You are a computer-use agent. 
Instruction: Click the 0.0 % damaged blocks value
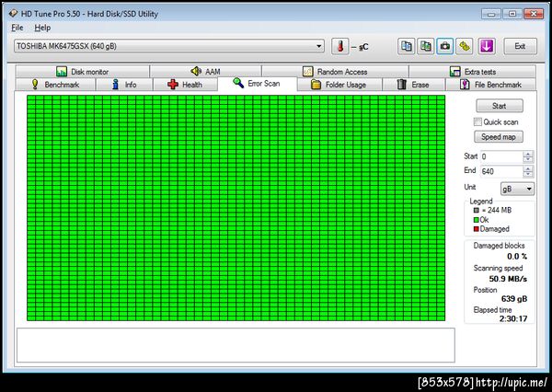517,257
